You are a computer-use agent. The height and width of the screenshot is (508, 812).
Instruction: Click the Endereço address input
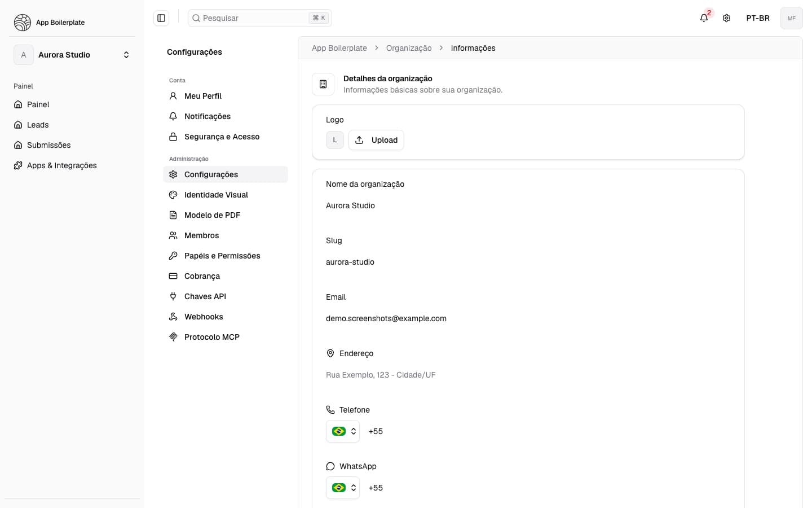528,375
